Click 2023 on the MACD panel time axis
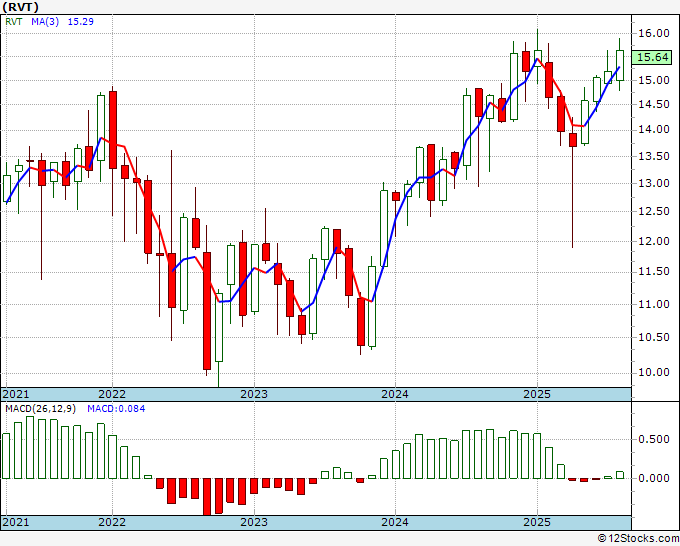Image resolution: width=680 pixels, height=546 pixels. (254, 522)
